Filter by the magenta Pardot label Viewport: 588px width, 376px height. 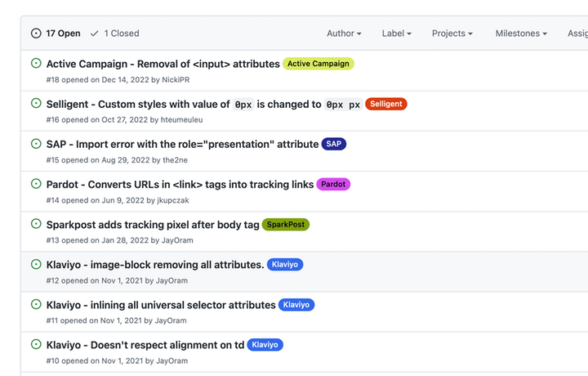click(333, 184)
